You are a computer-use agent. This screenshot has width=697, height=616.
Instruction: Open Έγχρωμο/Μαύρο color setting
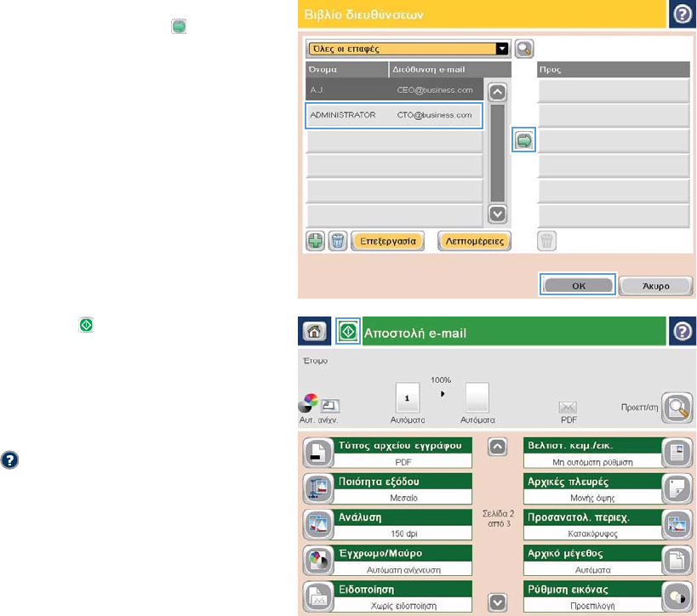tap(386, 561)
